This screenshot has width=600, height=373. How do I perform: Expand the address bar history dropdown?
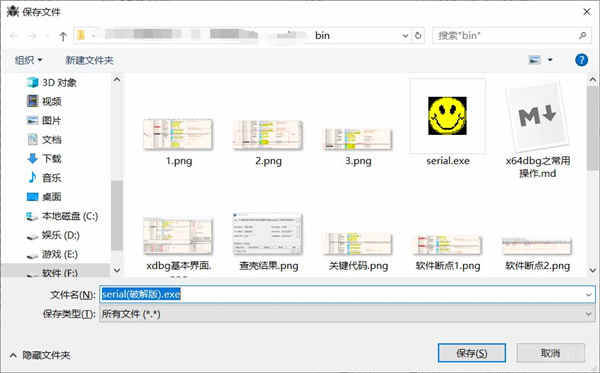pyautogui.click(x=405, y=36)
